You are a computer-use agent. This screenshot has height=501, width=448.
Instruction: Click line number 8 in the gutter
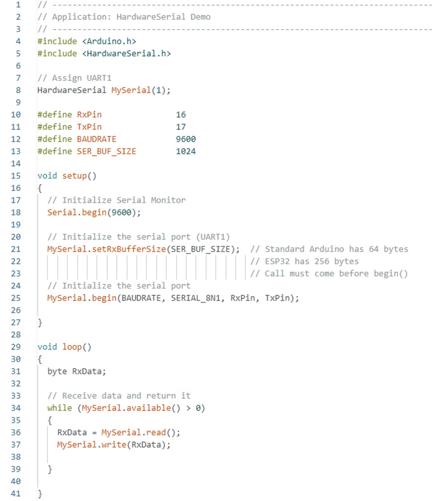18,90
